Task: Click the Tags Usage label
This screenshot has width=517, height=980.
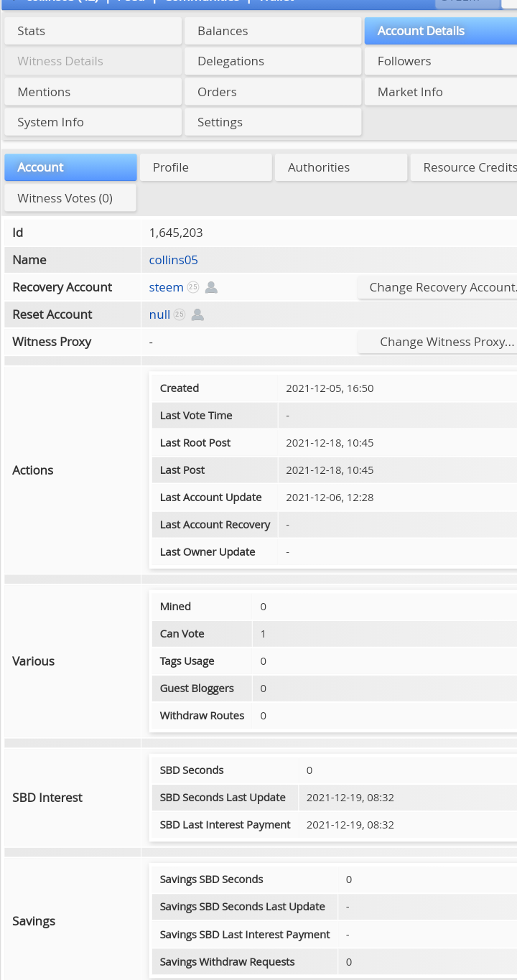Action: coord(187,661)
